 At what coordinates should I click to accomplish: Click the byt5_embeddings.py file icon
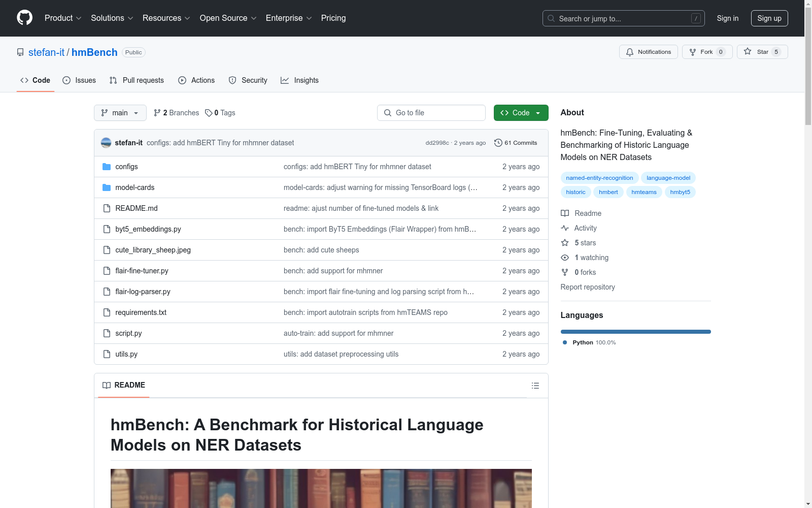(x=107, y=229)
